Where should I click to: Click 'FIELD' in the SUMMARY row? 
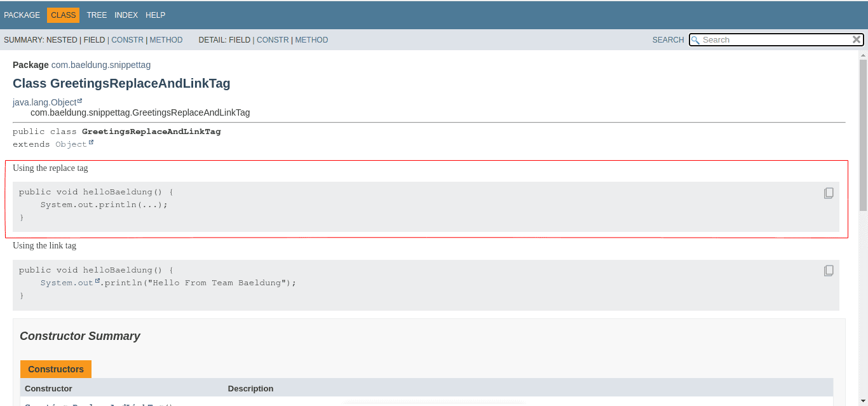94,40
